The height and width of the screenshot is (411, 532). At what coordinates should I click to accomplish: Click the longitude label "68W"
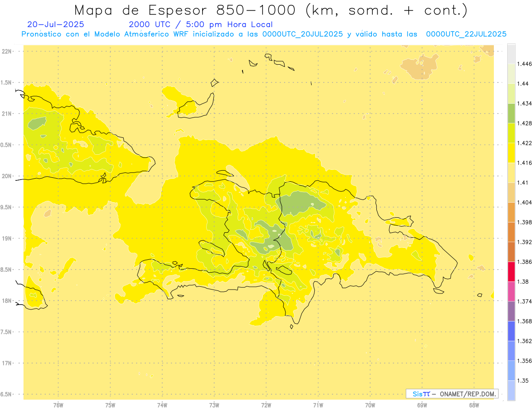click(x=474, y=405)
